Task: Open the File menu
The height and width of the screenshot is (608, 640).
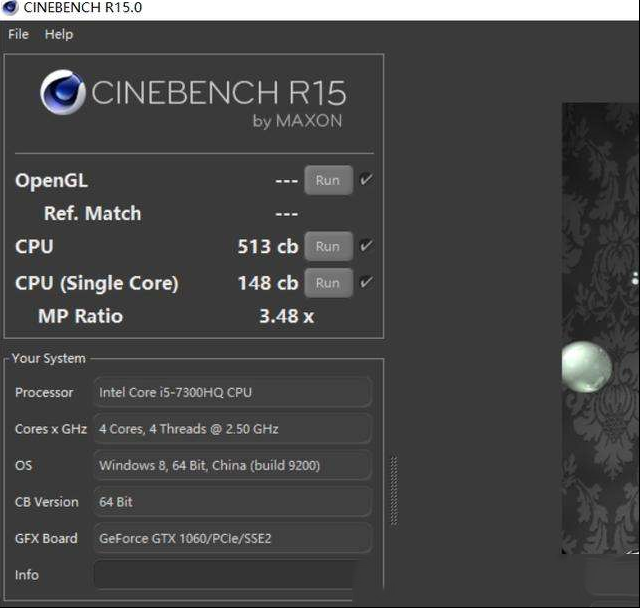Action: coord(18,34)
